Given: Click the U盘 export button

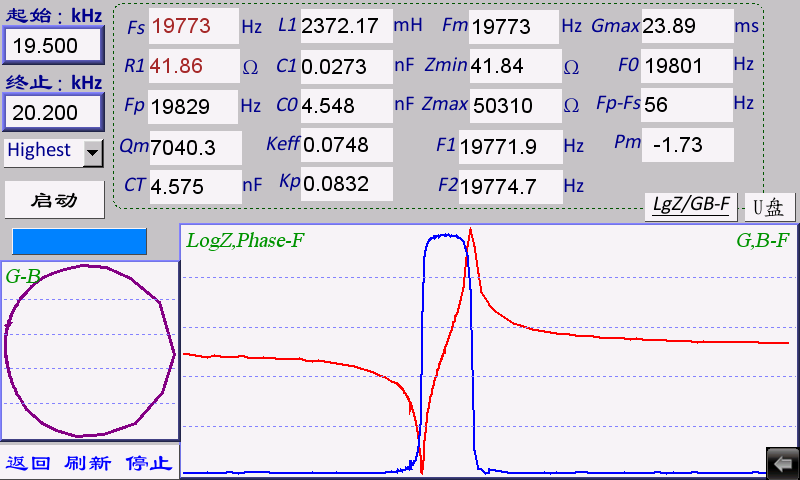Looking at the screenshot, I should tap(769, 207).
